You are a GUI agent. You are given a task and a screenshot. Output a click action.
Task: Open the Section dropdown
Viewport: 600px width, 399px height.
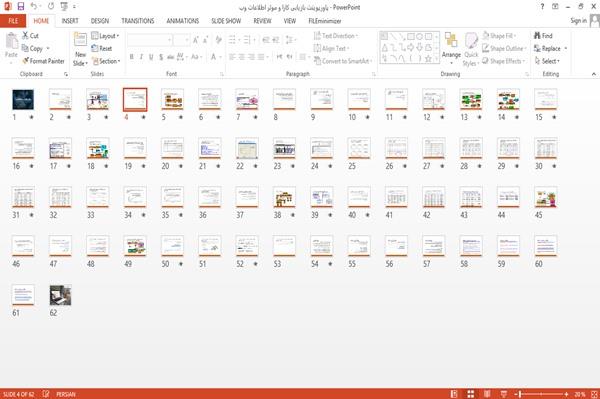106,61
